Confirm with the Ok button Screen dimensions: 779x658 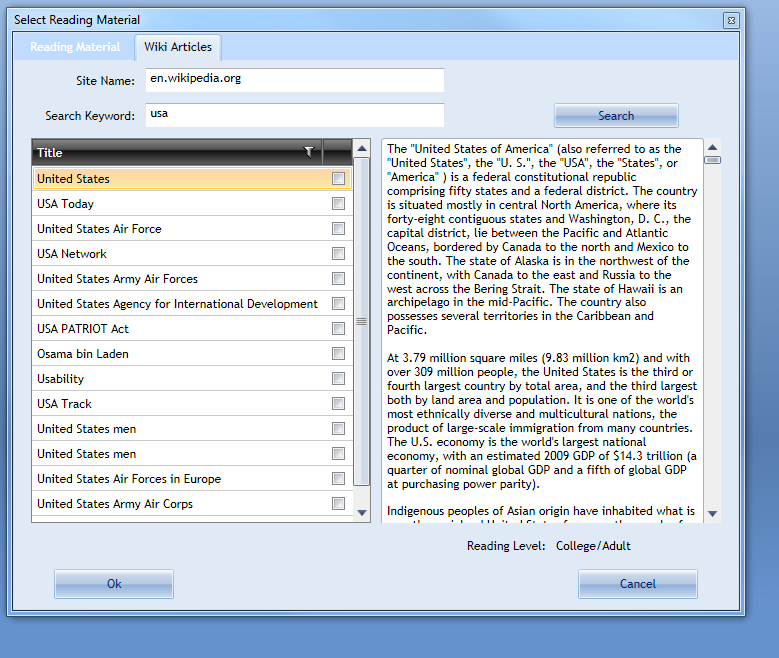[114, 584]
